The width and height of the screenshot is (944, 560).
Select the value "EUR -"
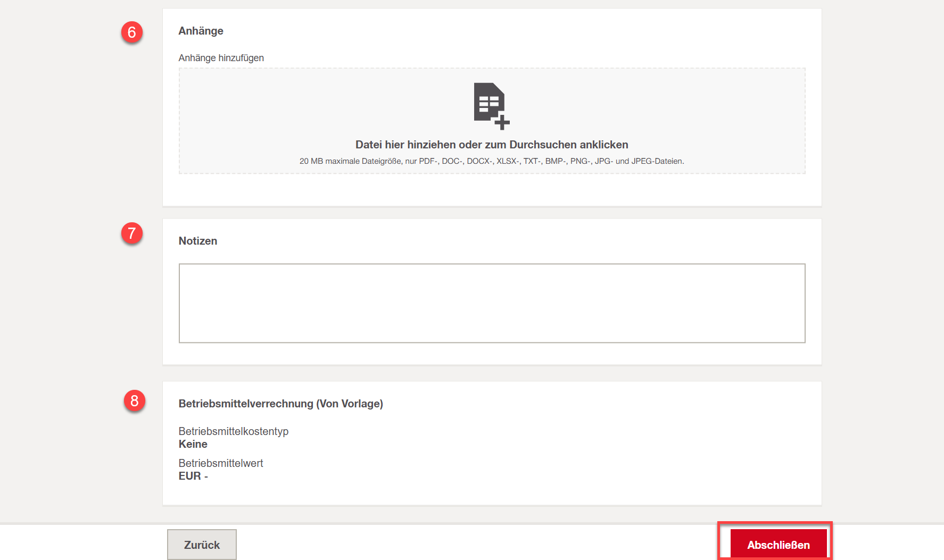pos(193,476)
